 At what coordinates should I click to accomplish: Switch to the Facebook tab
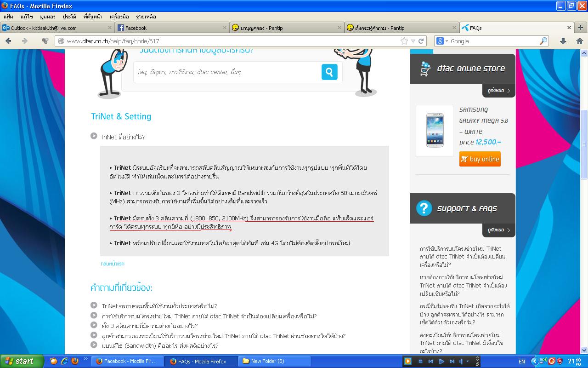click(x=172, y=28)
